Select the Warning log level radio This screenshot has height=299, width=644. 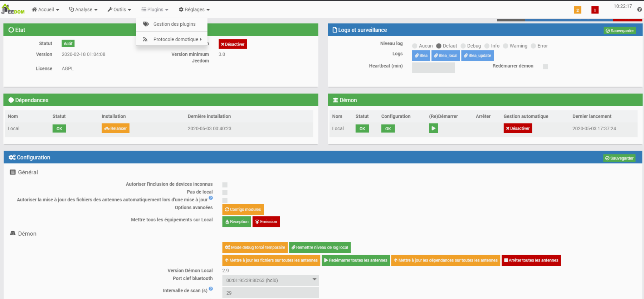tap(506, 46)
